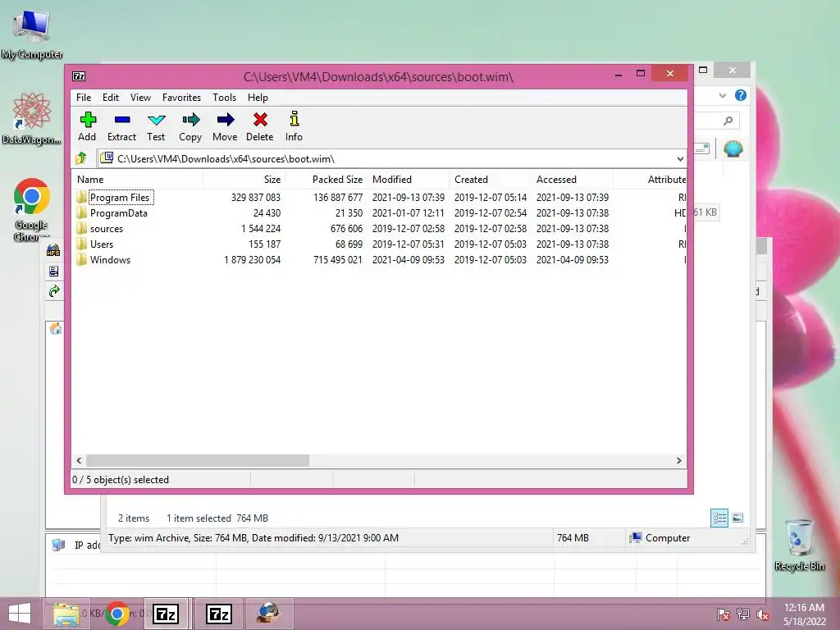
Task: Sort by Packed Size column header
Action: click(x=326, y=180)
